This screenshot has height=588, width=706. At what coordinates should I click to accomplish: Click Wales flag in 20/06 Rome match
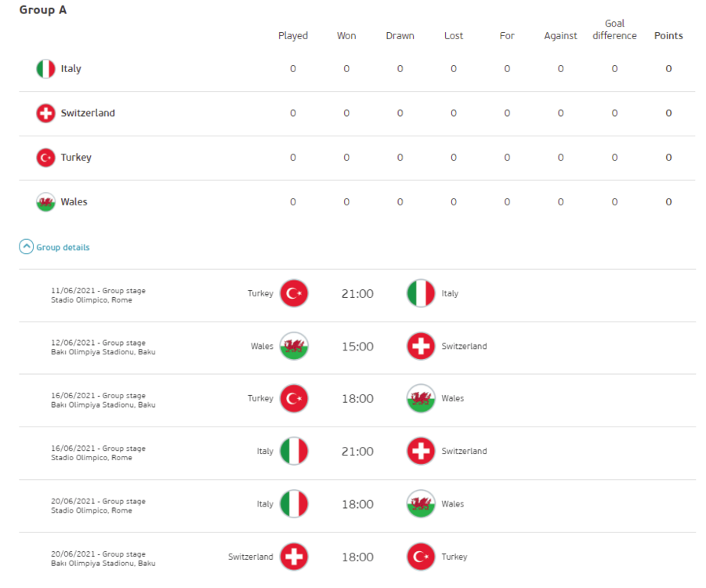[x=421, y=504]
